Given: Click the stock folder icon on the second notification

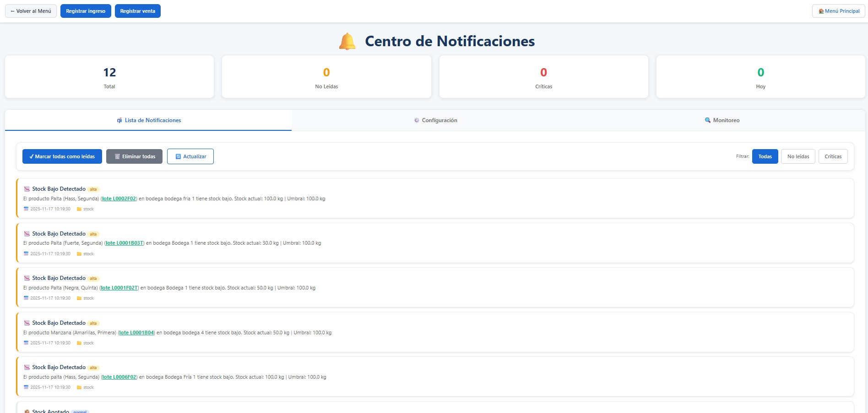Looking at the screenshot, I should (x=80, y=253).
